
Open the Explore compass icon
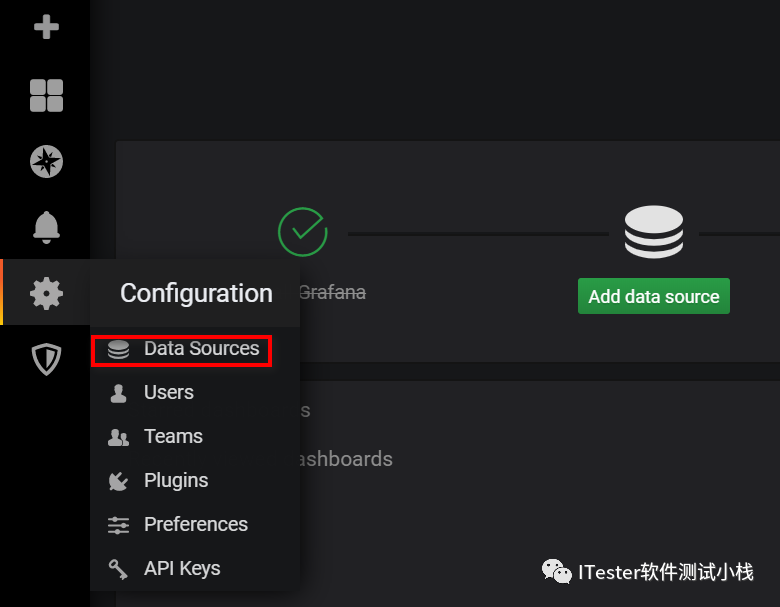click(x=46, y=162)
